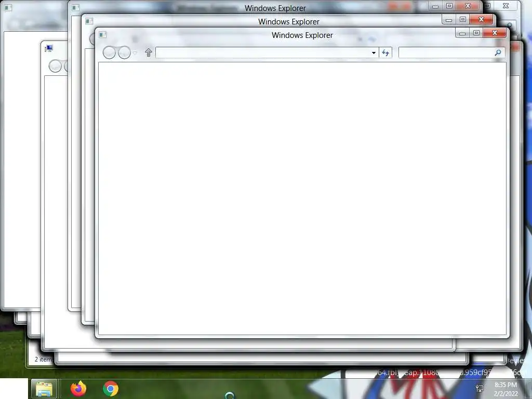Maximize the third Windows Explorer window
532x399 pixels.
click(x=449, y=6)
